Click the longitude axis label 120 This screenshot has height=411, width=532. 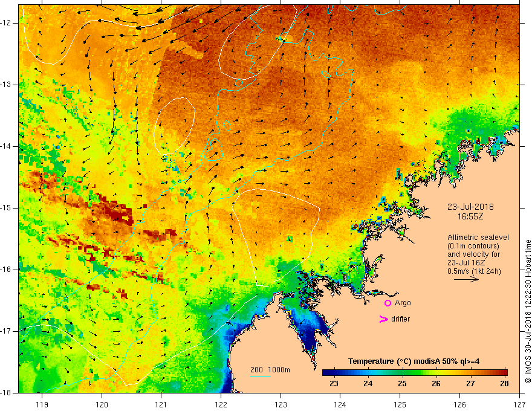102,404
